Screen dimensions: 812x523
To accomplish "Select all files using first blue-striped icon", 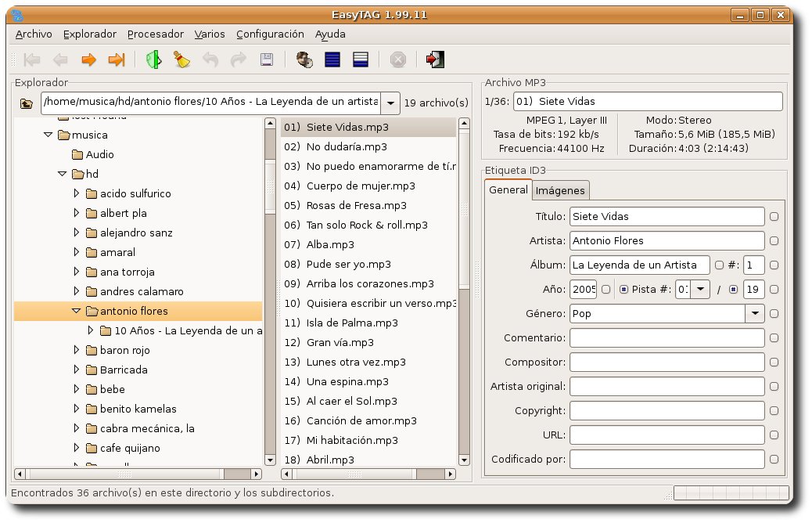I will tap(332, 60).
